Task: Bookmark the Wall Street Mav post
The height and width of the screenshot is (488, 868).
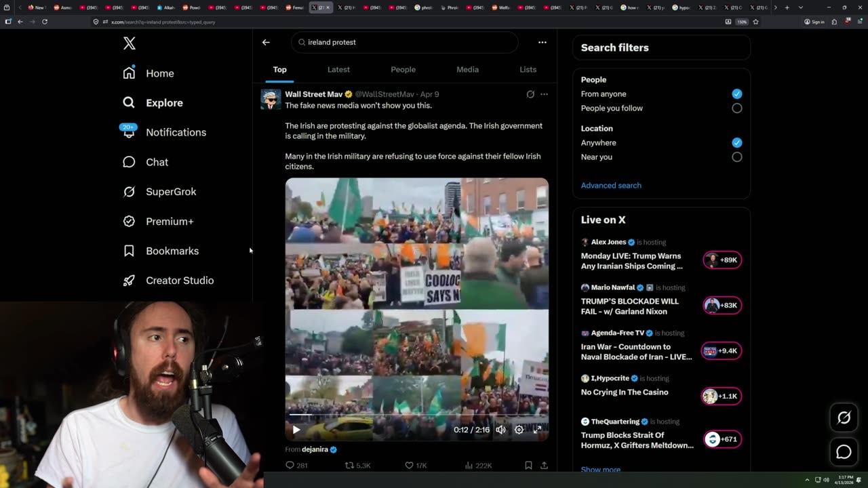Action: (528, 466)
